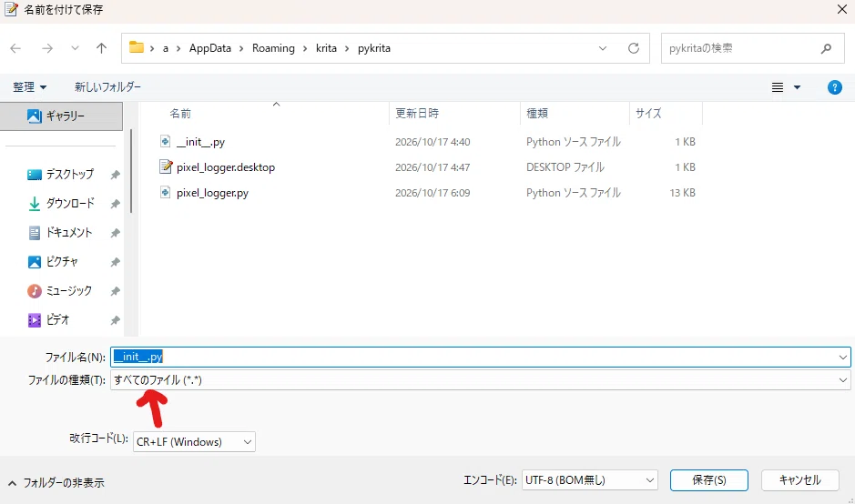Click date 2026/10/17 6:09
The width and height of the screenshot is (855, 504).
click(x=433, y=193)
